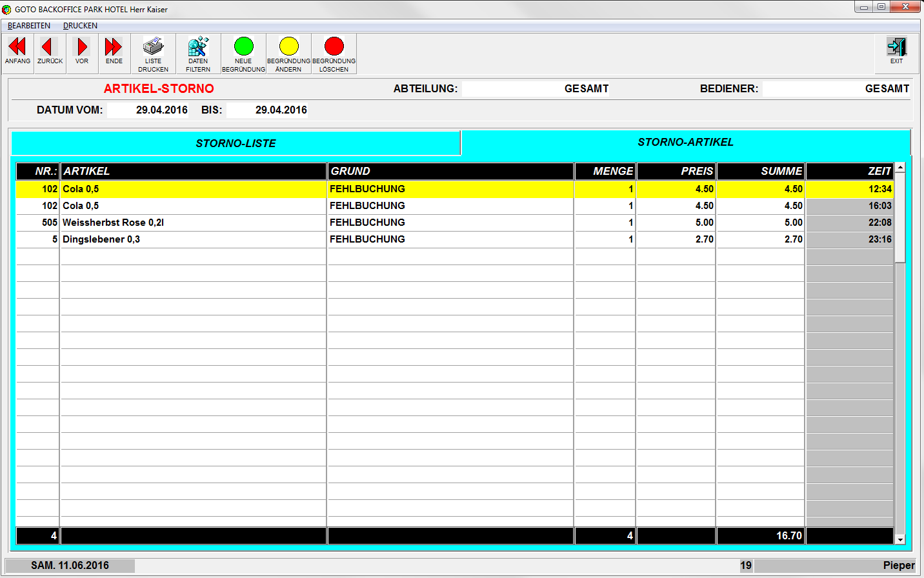Image resolution: width=924 pixels, height=578 pixels.
Task: Click the DATUM VOM date field
Action: [x=148, y=110]
